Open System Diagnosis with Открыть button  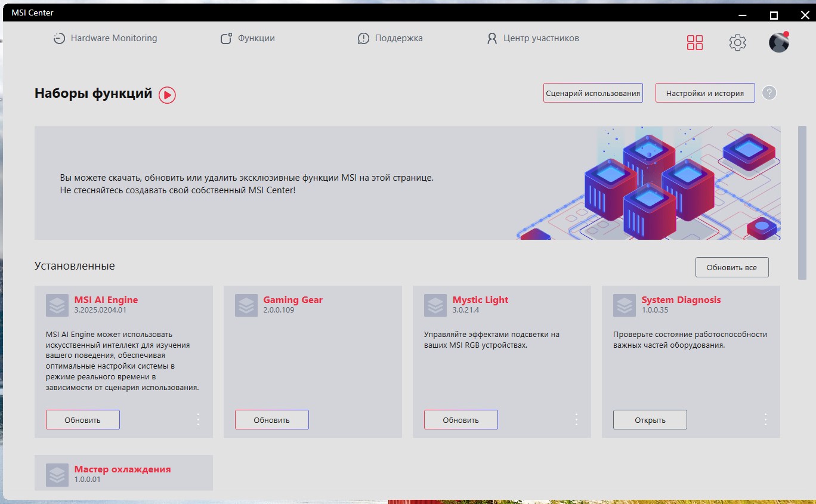(650, 420)
